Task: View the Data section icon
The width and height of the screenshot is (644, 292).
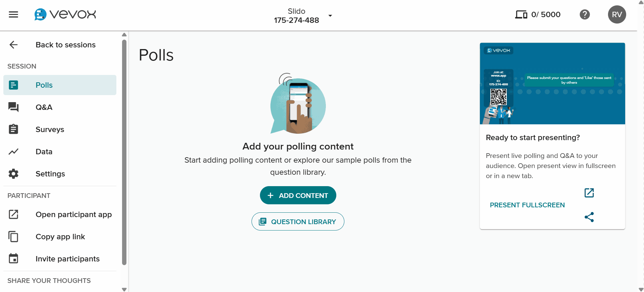Action: (13, 152)
